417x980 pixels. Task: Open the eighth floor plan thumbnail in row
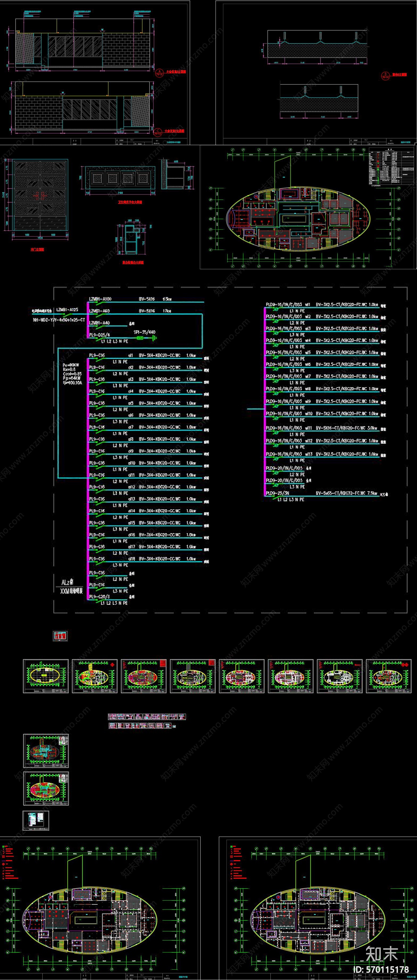[x=389, y=676]
